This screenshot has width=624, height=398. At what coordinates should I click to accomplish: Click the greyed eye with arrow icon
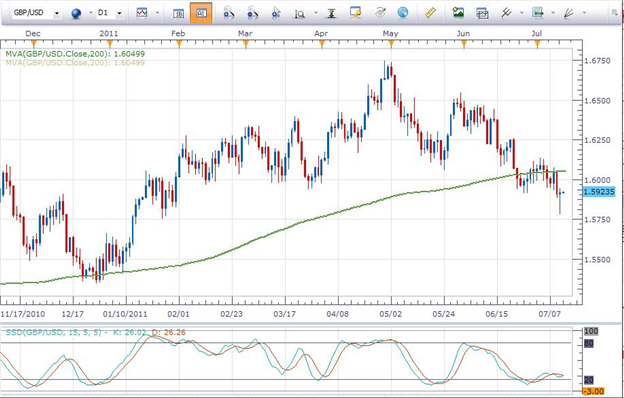[x=380, y=13]
